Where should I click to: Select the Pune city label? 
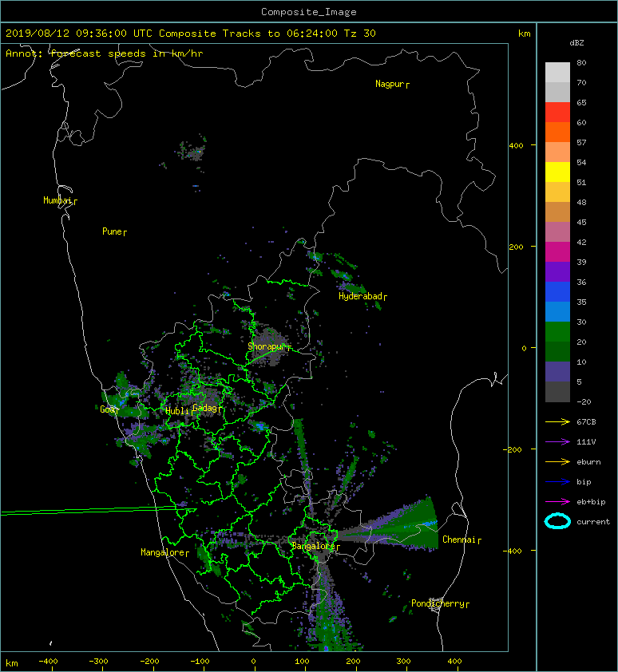(114, 231)
